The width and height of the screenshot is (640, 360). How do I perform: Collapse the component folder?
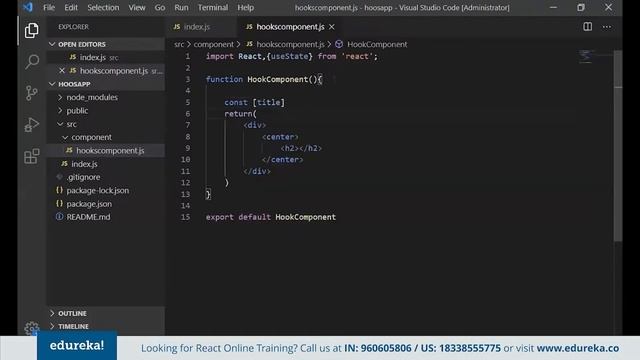tap(91, 137)
